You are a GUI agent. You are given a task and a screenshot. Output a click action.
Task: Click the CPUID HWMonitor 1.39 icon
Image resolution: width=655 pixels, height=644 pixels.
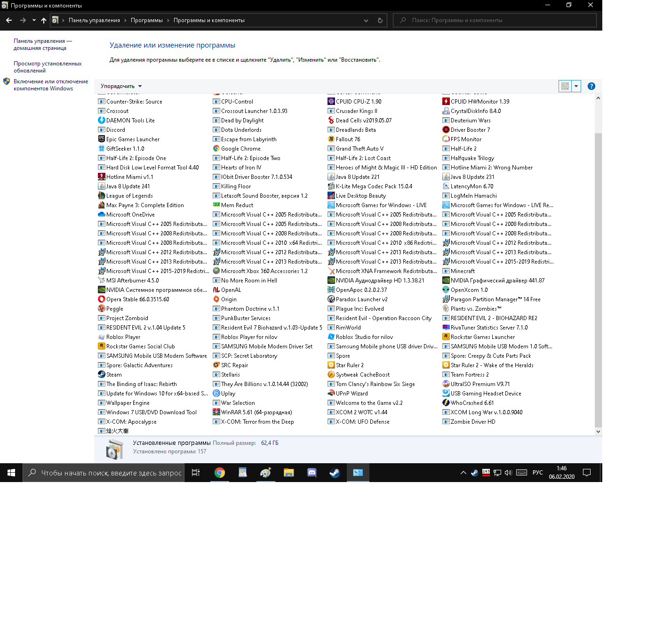446,102
